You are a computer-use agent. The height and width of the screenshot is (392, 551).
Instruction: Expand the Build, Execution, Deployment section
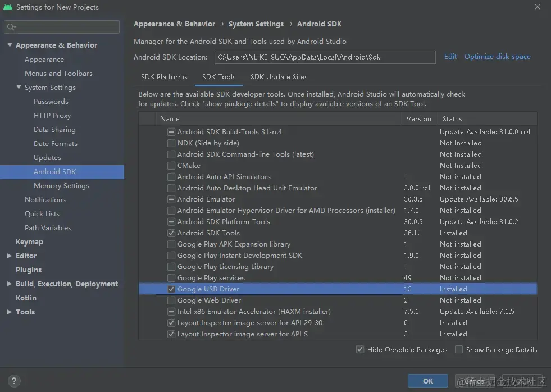click(10, 284)
